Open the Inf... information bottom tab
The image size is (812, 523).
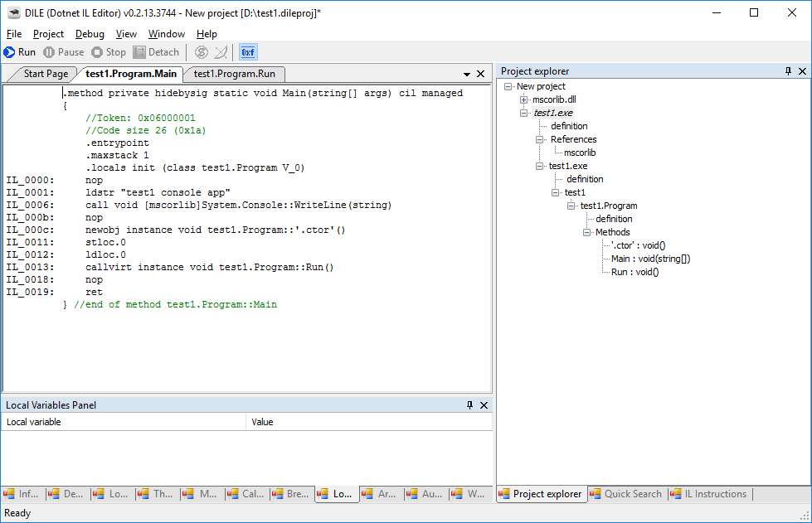(x=22, y=494)
